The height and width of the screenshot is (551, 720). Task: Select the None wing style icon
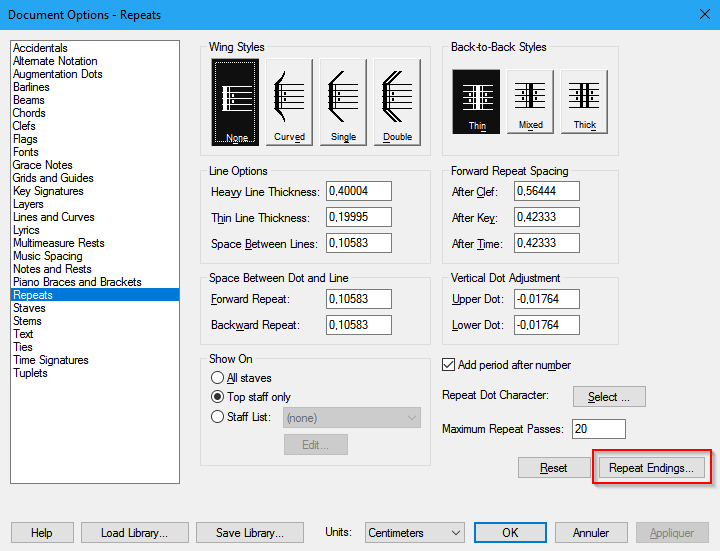pos(235,101)
